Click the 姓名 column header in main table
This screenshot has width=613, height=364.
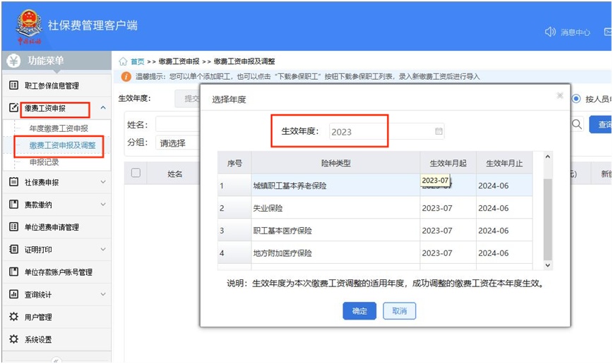(174, 174)
